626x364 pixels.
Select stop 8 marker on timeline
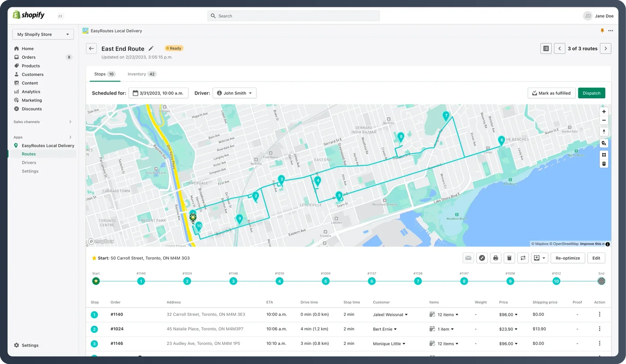pyautogui.click(x=464, y=281)
